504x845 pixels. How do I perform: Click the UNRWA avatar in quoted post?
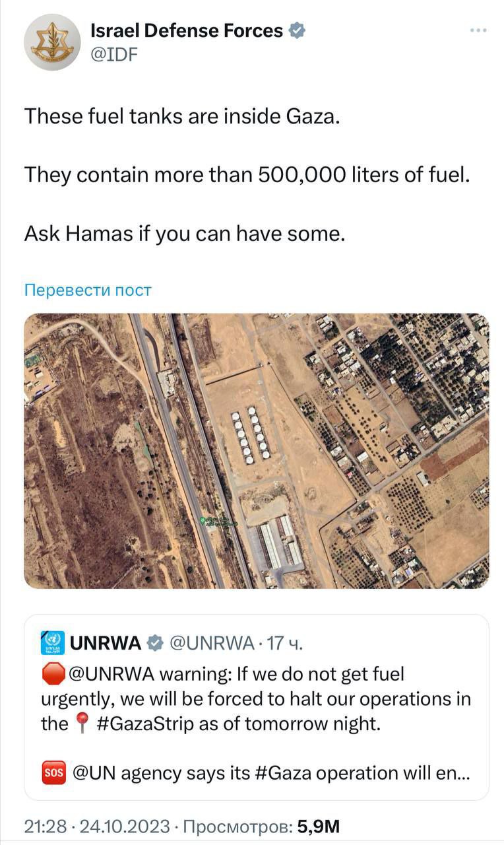pos(53,642)
